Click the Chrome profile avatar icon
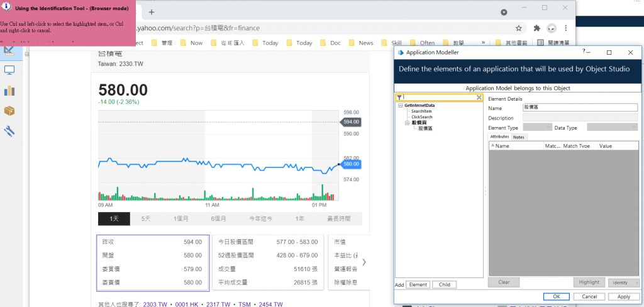The image size is (644, 307). [x=552, y=28]
